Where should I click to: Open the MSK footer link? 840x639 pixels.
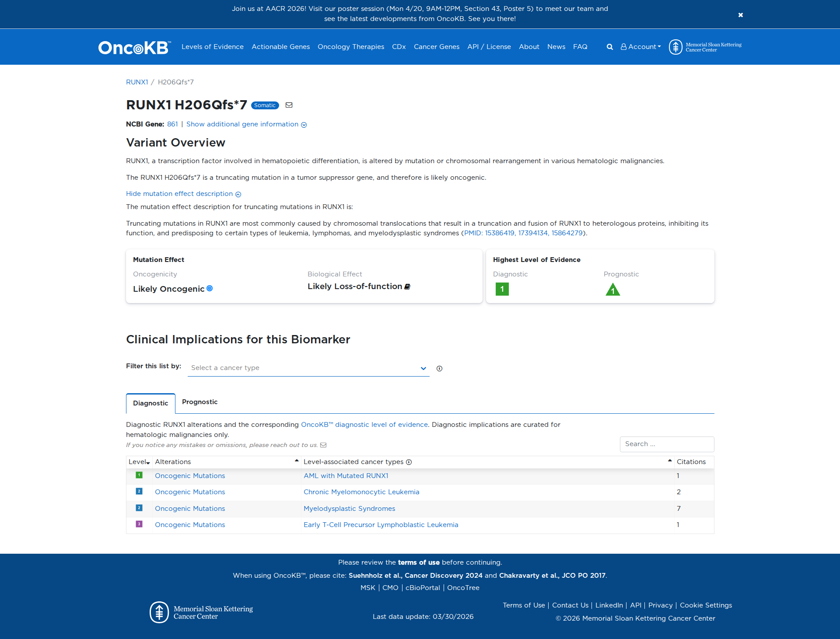click(x=368, y=588)
